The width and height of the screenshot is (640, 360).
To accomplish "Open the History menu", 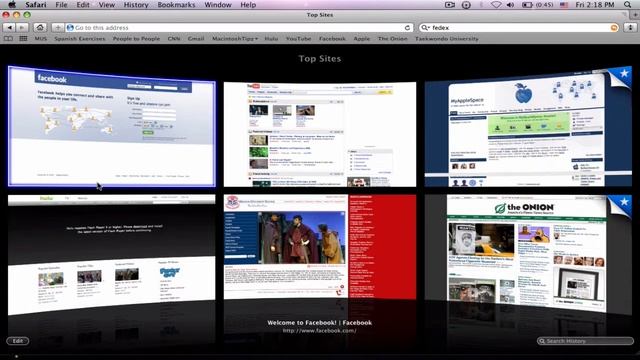I will pos(136,5).
